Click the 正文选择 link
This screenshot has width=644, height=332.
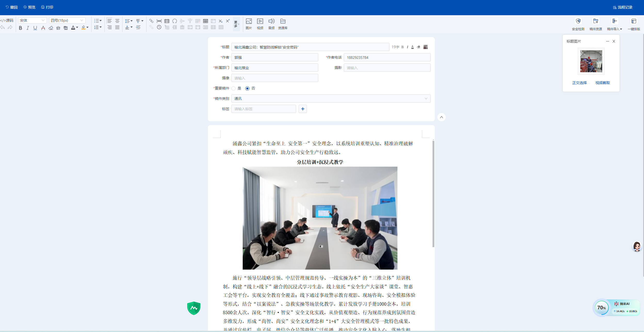point(579,83)
